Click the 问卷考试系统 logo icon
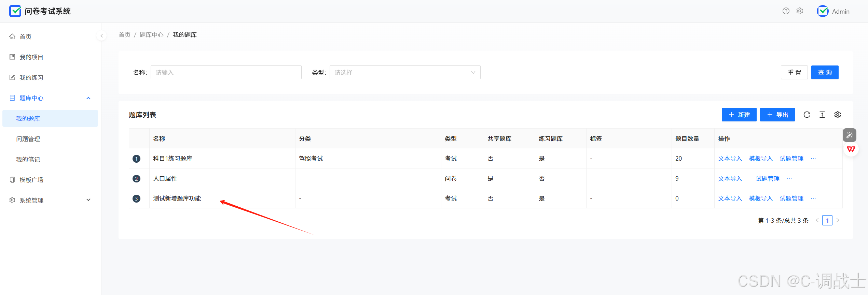 click(15, 11)
